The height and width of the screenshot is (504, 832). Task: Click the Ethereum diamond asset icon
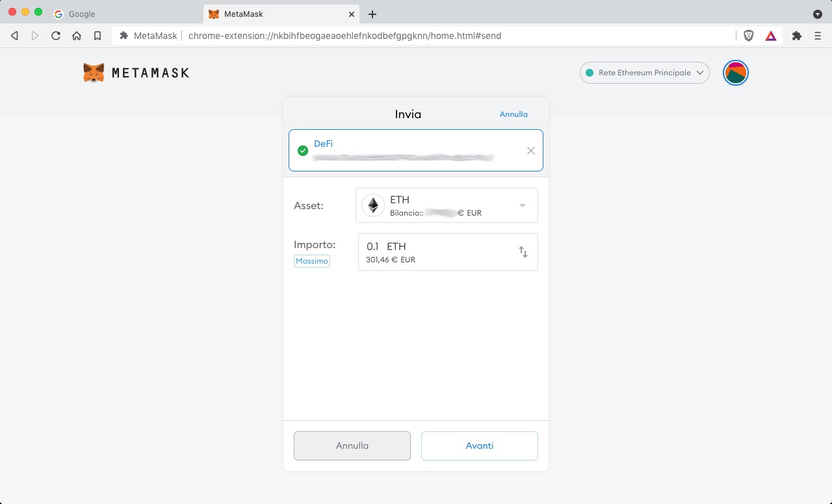click(373, 205)
